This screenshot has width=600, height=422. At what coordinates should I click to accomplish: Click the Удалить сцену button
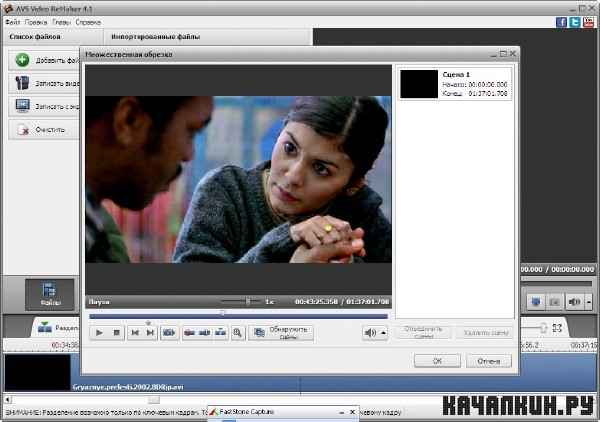point(486,333)
